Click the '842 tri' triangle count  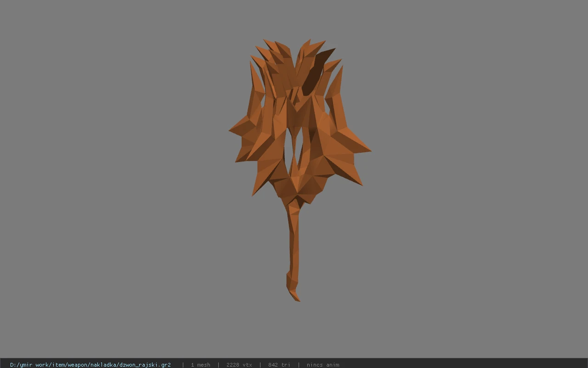coord(279,365)
